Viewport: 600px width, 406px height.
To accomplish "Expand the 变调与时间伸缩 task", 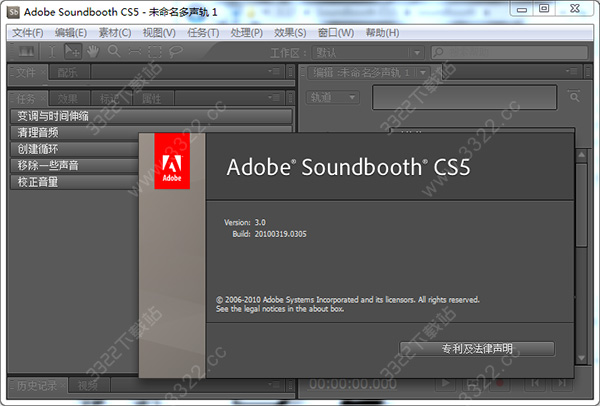I will [x=151, y=116].
